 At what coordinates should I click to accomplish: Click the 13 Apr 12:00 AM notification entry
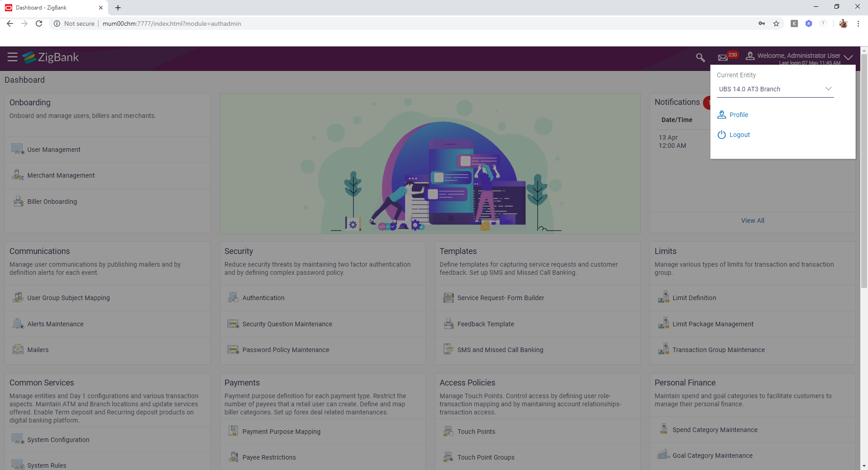point(672,141)
